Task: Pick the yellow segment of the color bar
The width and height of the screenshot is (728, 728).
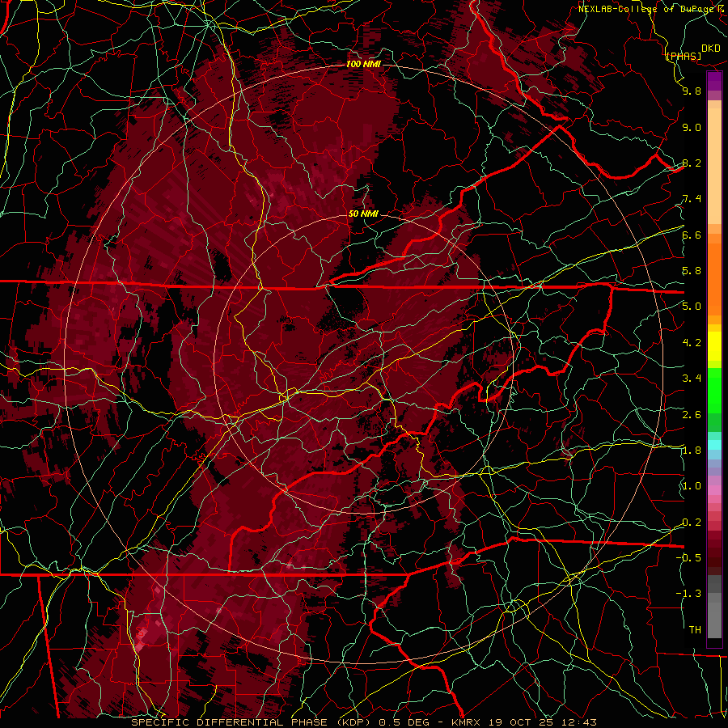Action: (x=714, y=346)
